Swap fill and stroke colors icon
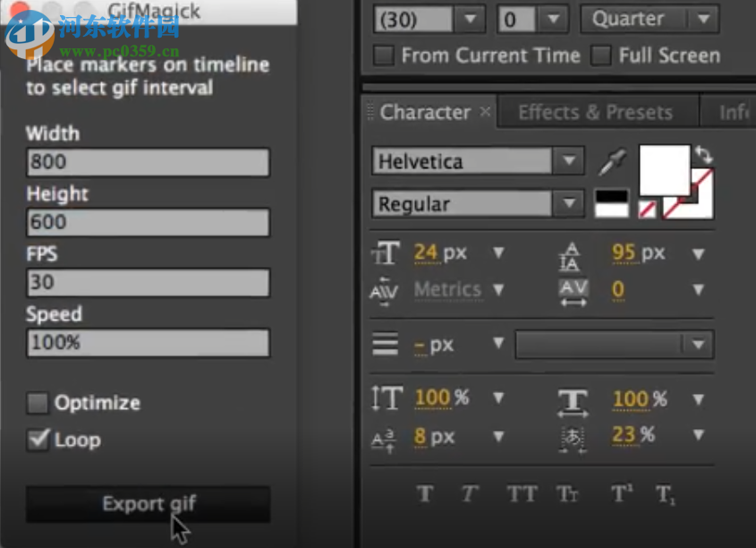756x548 pixels. pos(703,155)
